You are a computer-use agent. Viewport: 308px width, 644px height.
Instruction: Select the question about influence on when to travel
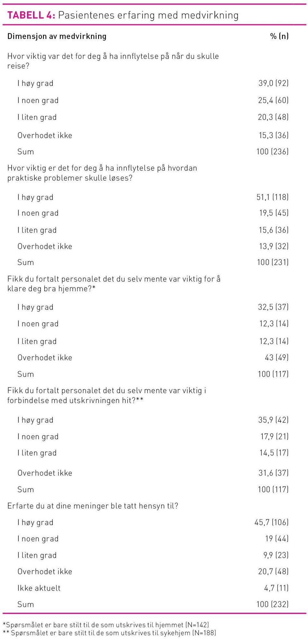tap(113, 61)
